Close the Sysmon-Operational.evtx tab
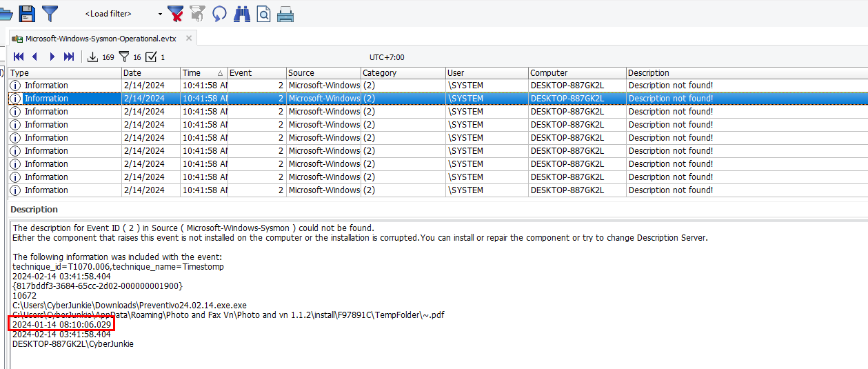Image resolution: width=868 pixels, height=369 pixels. click(189, 38)
